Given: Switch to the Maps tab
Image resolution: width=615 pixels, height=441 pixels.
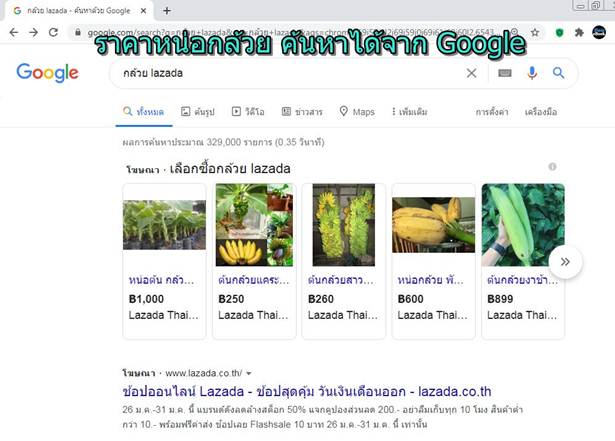Looking at the screenshot, I should [357, 112].
